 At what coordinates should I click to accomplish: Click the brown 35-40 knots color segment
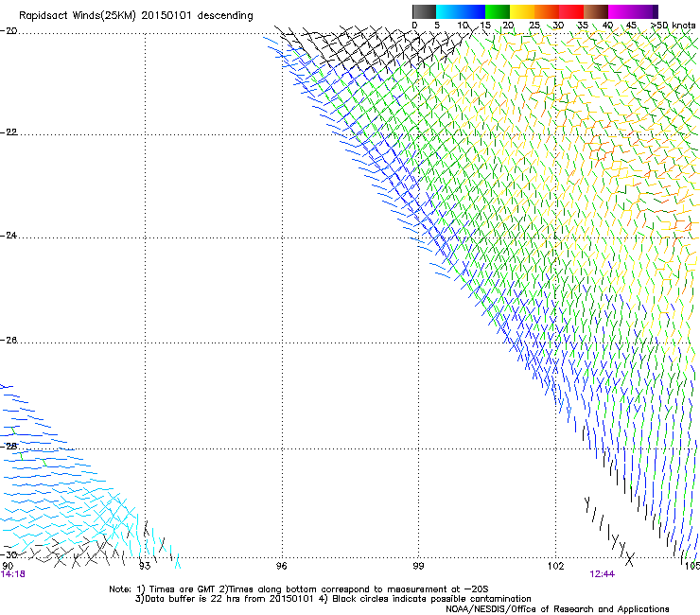coord(596,11)
